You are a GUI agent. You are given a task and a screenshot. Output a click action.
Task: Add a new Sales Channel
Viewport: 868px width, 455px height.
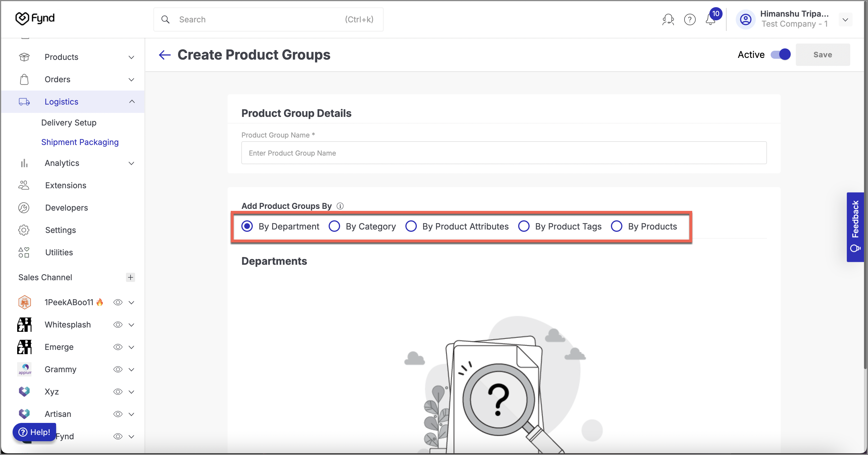click(131, 277)
